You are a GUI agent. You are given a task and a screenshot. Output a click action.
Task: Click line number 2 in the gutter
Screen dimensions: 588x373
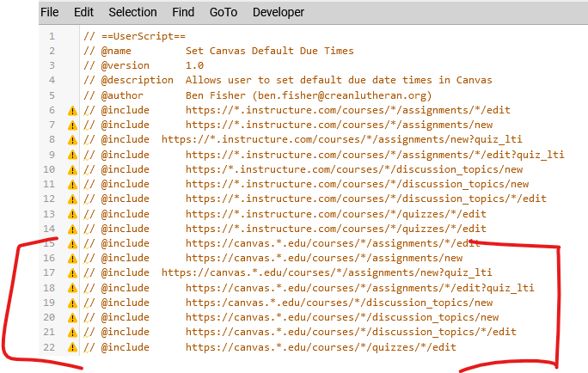point(52,51)
